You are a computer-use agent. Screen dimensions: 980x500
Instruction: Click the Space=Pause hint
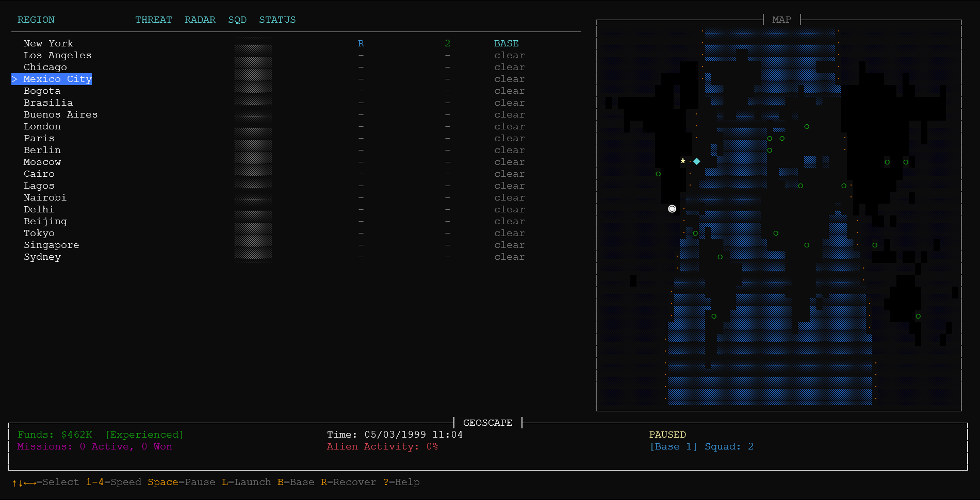(181, 482)
